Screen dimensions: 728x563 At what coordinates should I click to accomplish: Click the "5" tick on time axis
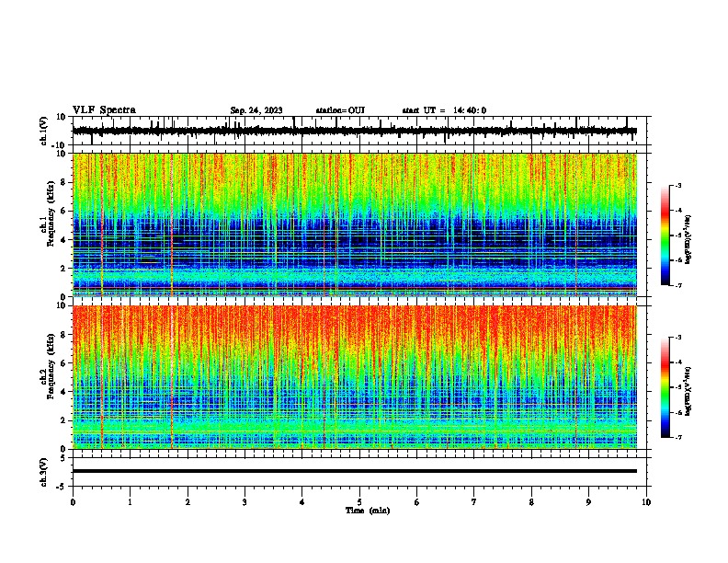click(x=359, y=502)
